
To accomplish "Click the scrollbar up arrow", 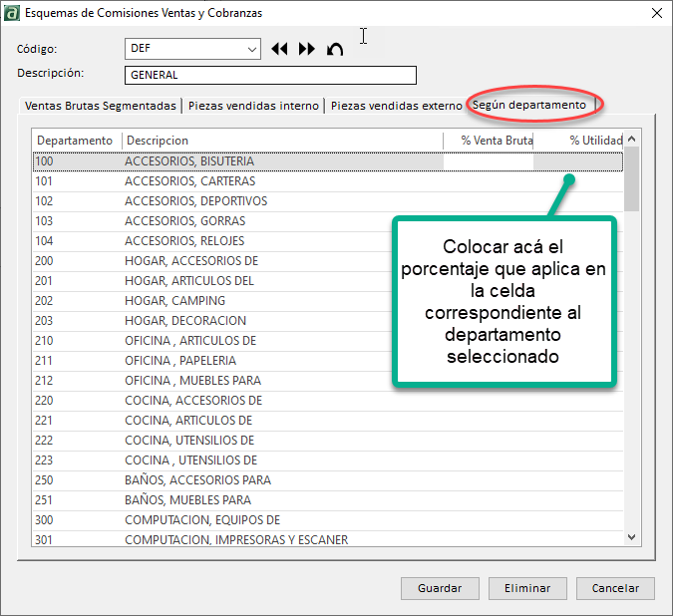I will click(x=631, y=139).
